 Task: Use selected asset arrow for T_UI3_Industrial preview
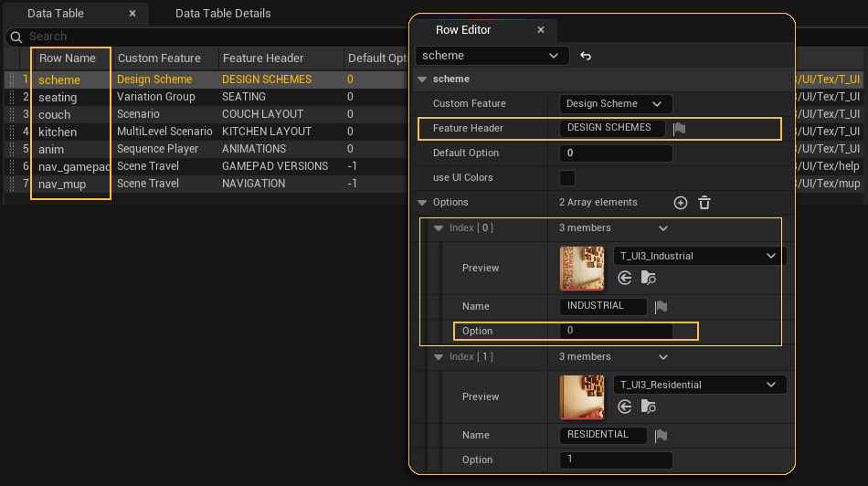pyautogui.click(x=625, y=278)
